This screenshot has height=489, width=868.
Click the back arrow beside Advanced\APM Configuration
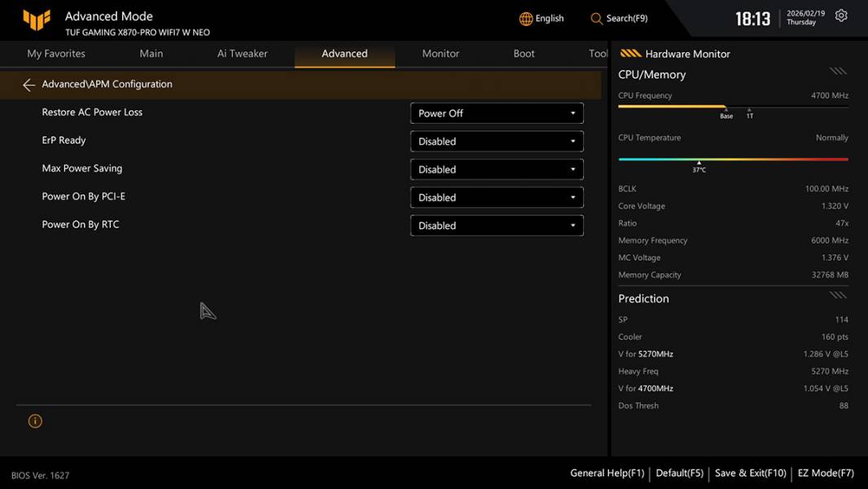point(29,85)
